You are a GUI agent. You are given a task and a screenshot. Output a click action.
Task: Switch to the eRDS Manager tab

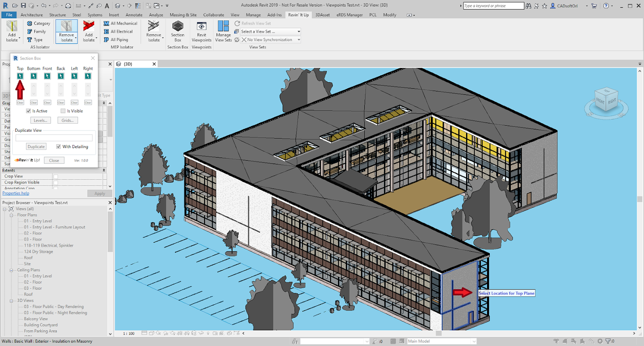tap(349, 15)
